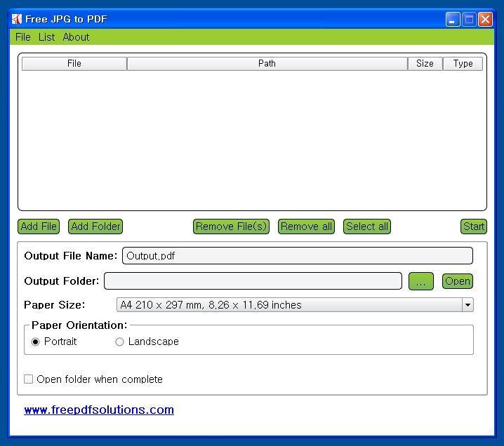Select the Landscape orientation radio button

(x=119, y=342)
